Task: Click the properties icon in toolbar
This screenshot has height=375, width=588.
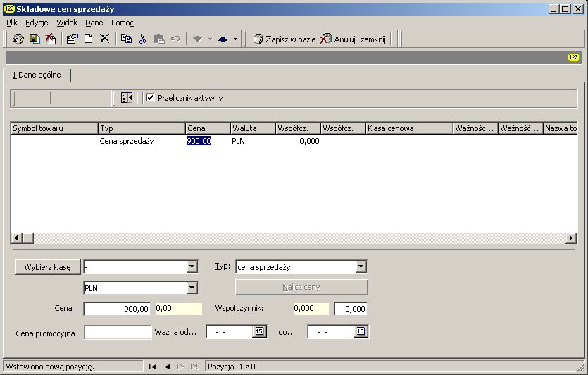Action: (72, 39)
